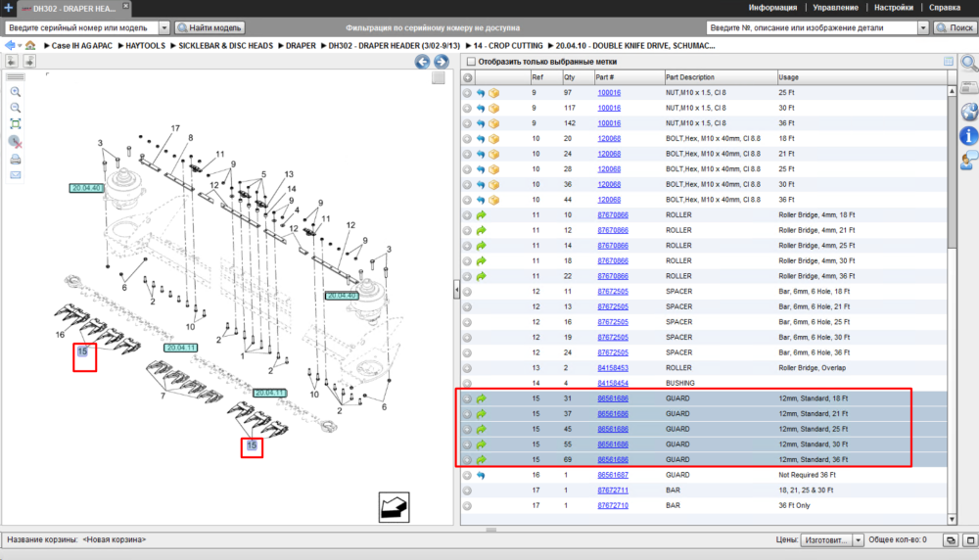This screenshot has width=979, height=560.
Task: Click the blue information icon in the right sidebar
Action: click(x=969, y=135)
